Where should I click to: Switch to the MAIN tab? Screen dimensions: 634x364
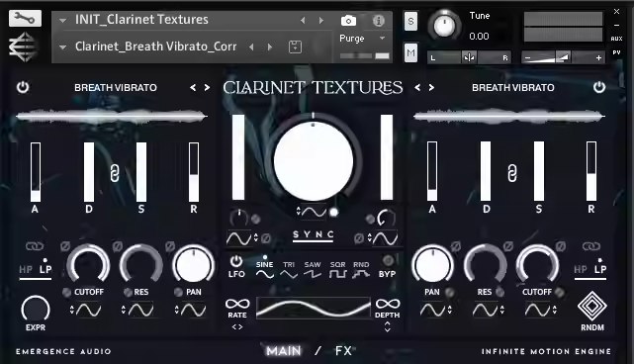coord(284,351)
